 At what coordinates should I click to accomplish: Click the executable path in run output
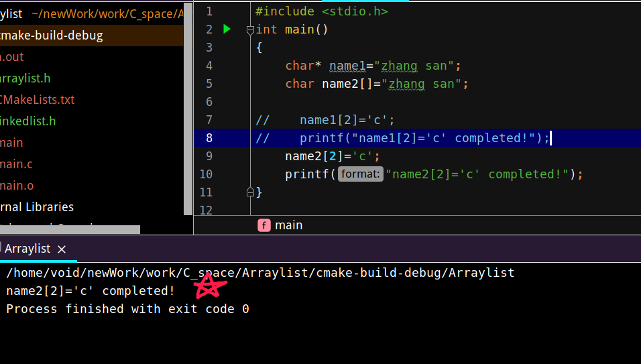(260, 273)
